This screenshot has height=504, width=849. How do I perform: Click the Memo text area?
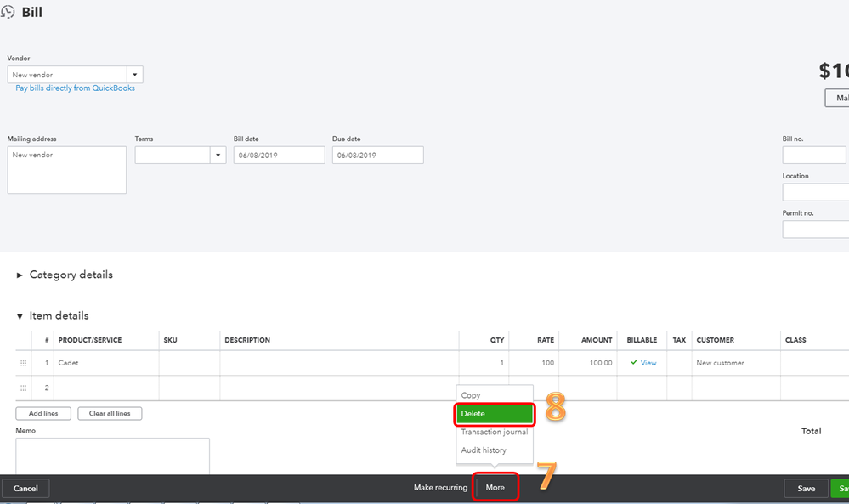pyautogui.click(x=113, y=456)
